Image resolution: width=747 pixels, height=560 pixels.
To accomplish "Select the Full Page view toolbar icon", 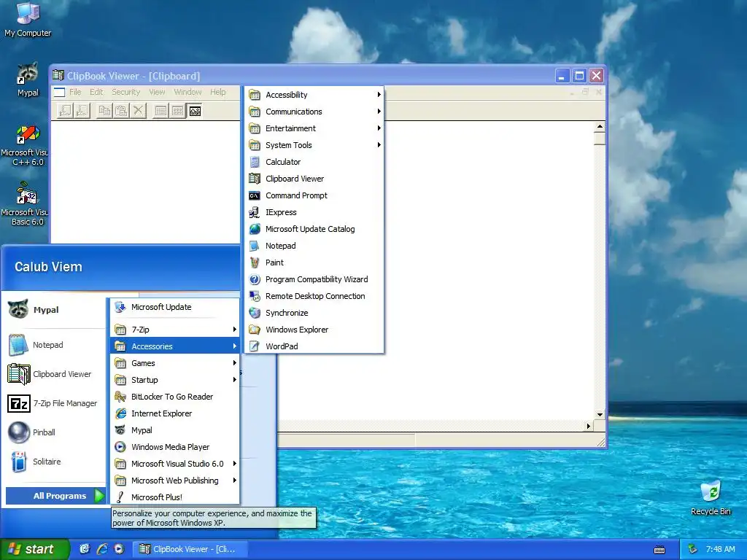I will [195, 111].
